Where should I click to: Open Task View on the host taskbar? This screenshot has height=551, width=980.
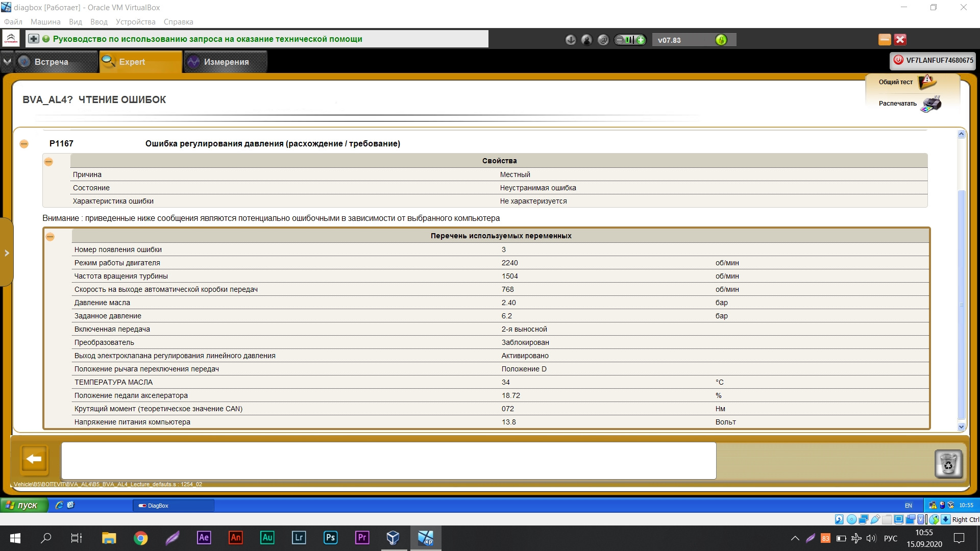pos(77,538)
